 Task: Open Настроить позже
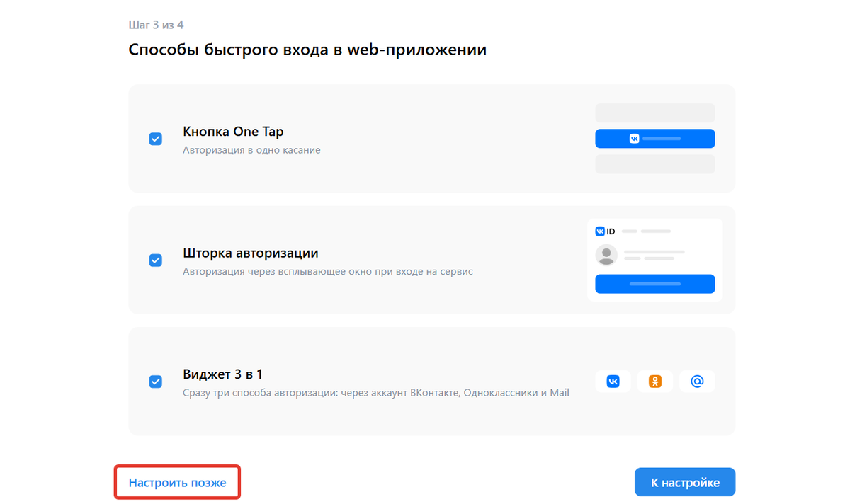point(177,482)
